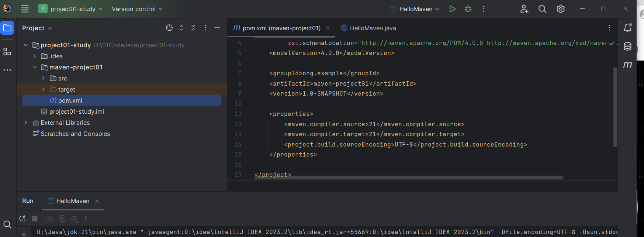Image resolution: width=644 pixels, height=237 pixels.
Task: Click editor horizontal scrollbar
Action: pyautogui.click(x=409, y=178)
